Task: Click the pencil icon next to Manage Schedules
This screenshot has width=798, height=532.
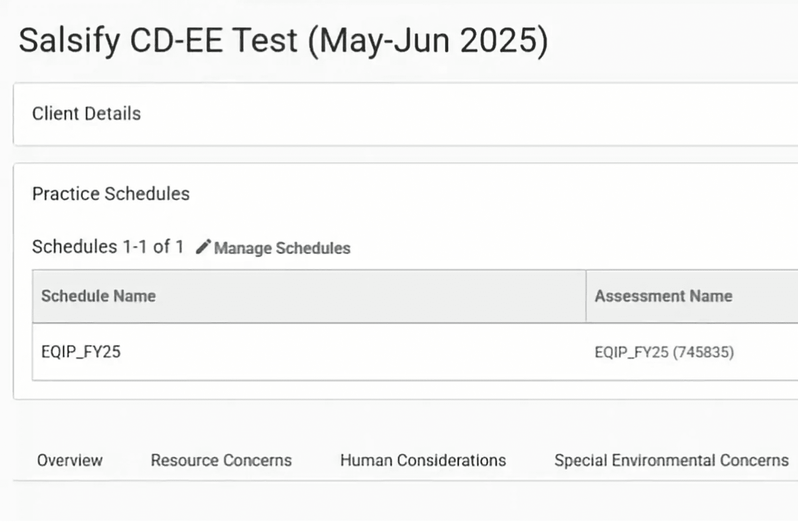Action: tap(203, 247)
